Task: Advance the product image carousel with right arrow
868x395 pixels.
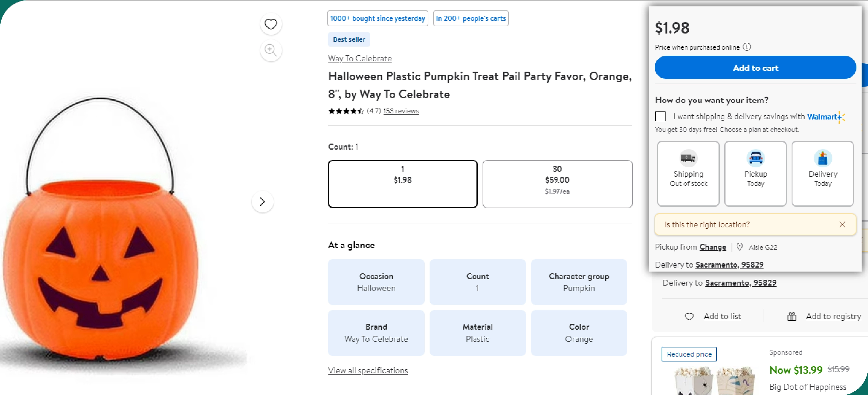Action: pos(262,201)
